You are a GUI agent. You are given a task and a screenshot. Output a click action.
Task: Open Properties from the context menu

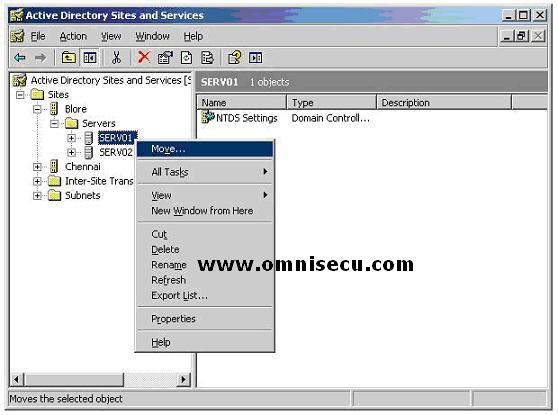click(x=205, y=319)
